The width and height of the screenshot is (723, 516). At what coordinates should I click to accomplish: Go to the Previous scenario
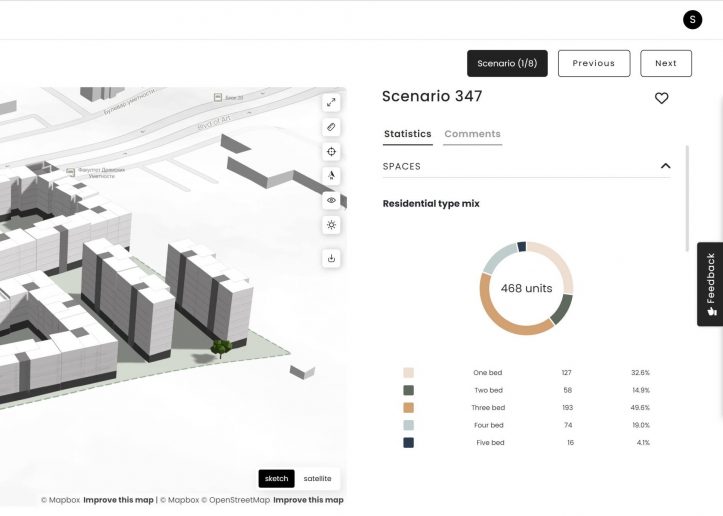point(593,63)
